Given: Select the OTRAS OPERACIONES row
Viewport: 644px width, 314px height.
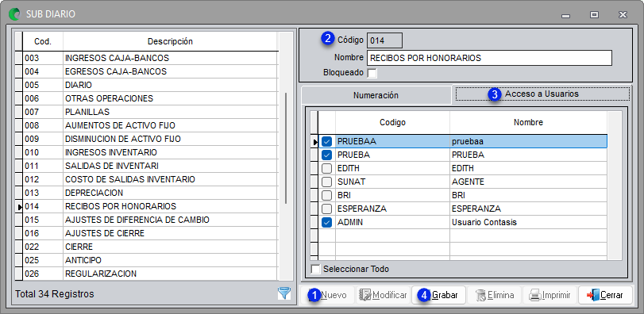Looking at the screenshot, I should pyautogui.click(x=150, y=99).
